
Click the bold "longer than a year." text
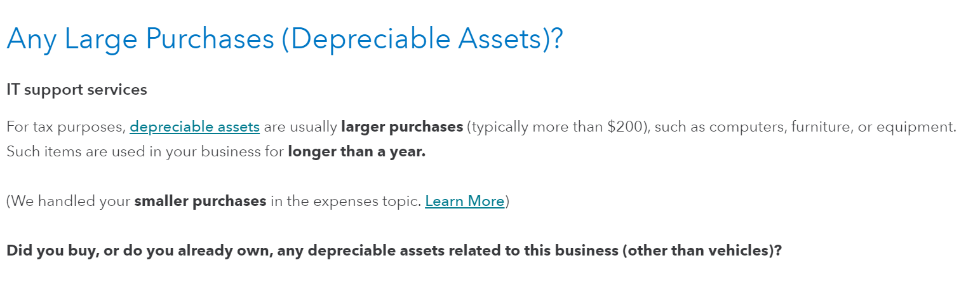356,153
